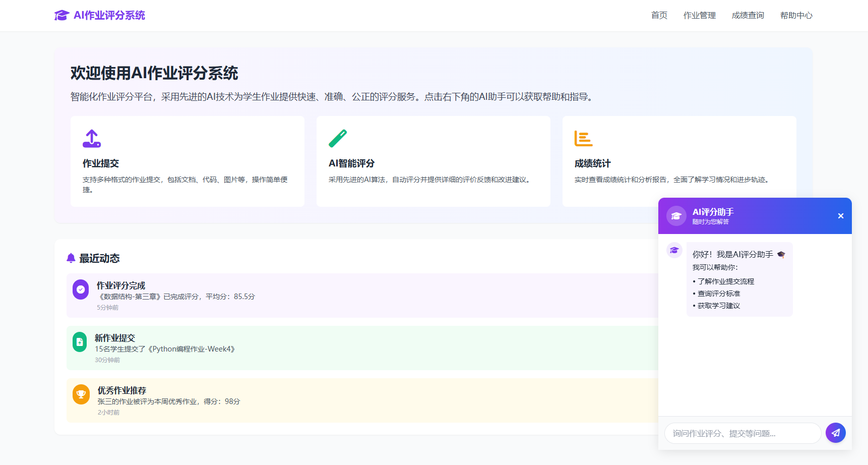Click the orange trophy icon for 优秀作业推荐

[81, 394]
